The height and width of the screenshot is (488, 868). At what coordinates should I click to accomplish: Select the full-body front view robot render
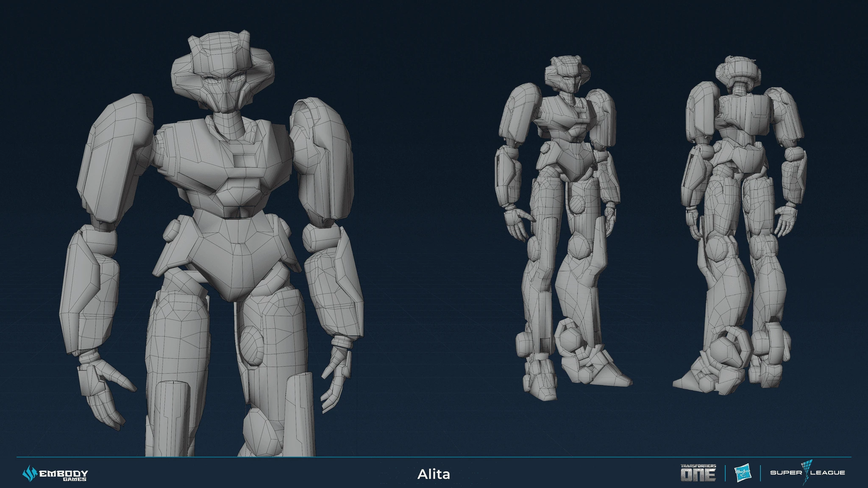(x=563, y=229)
